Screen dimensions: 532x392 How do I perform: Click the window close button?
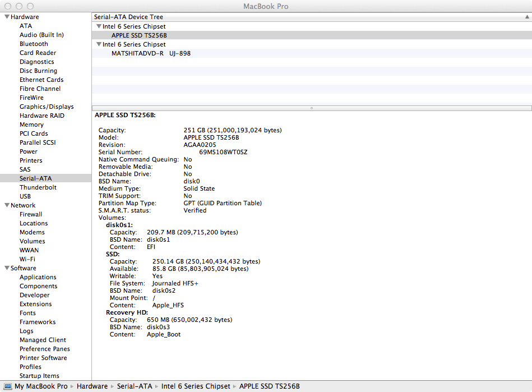[8, 6]
